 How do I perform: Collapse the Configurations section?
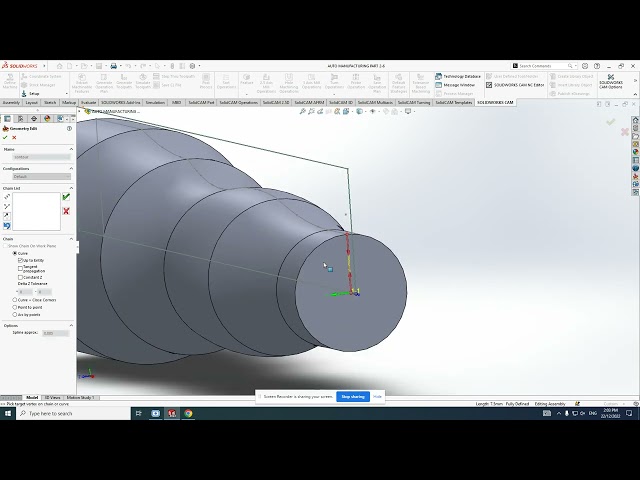point(71,169)
